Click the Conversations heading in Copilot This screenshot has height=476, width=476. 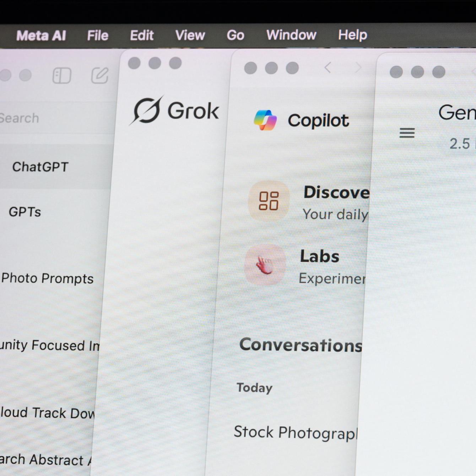click(x=301, y=345)
